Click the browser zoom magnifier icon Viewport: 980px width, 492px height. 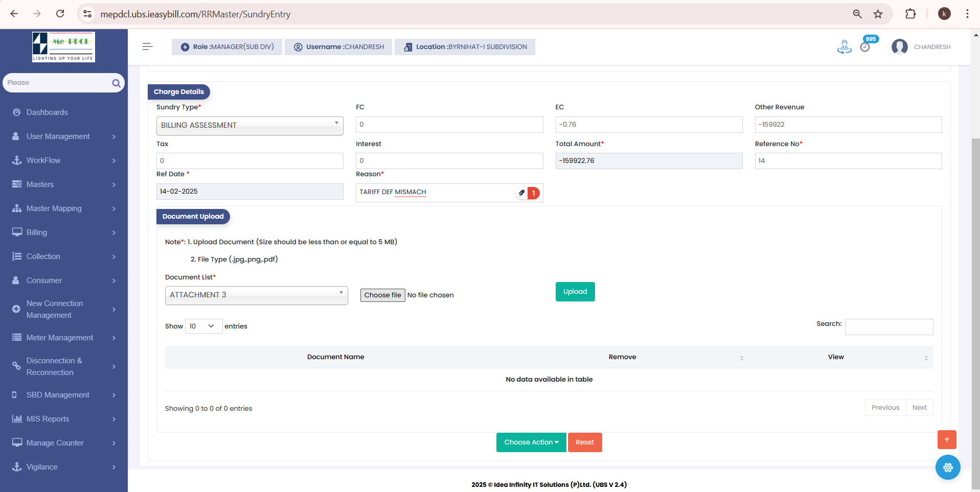coord(857,14)
